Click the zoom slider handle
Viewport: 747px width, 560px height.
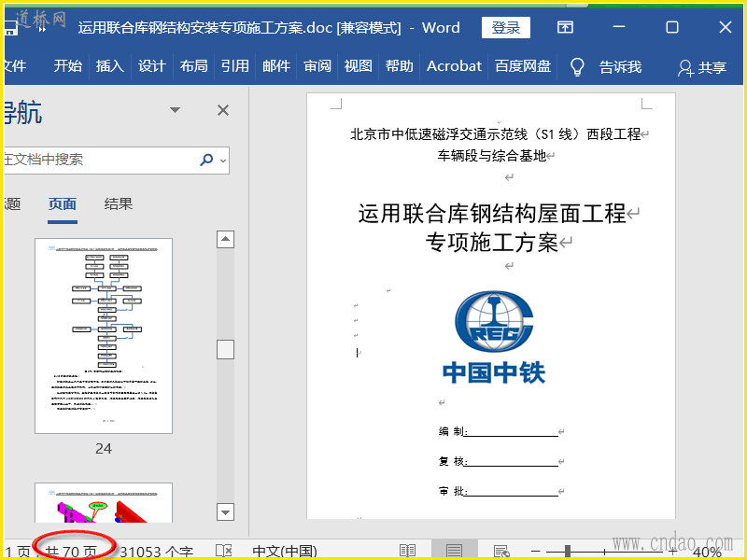tap(568, 552)
